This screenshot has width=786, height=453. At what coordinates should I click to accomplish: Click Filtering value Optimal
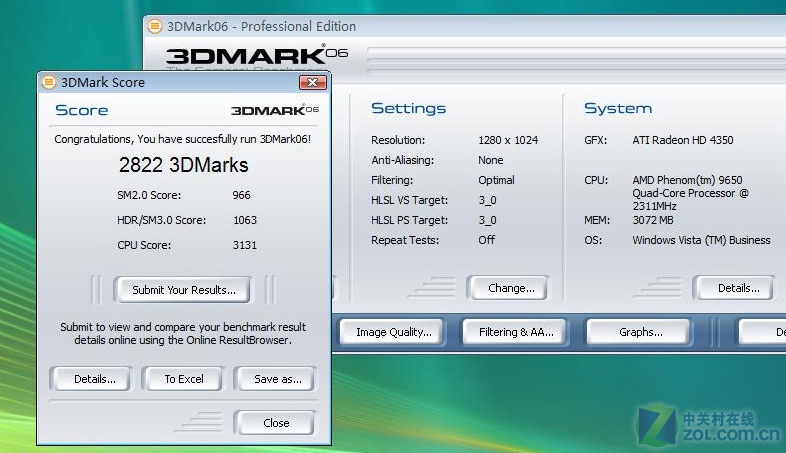point(496,180)
